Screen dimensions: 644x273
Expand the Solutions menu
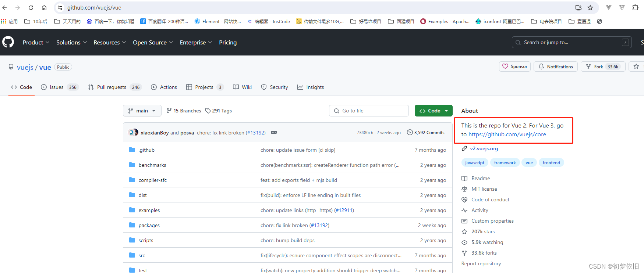tap(72, 42)
